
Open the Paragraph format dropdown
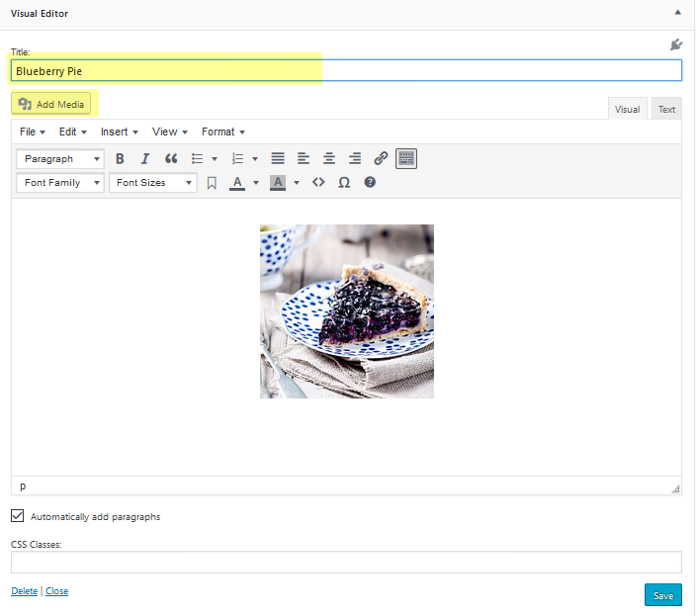pyautogui.click(x=60, y=159)
